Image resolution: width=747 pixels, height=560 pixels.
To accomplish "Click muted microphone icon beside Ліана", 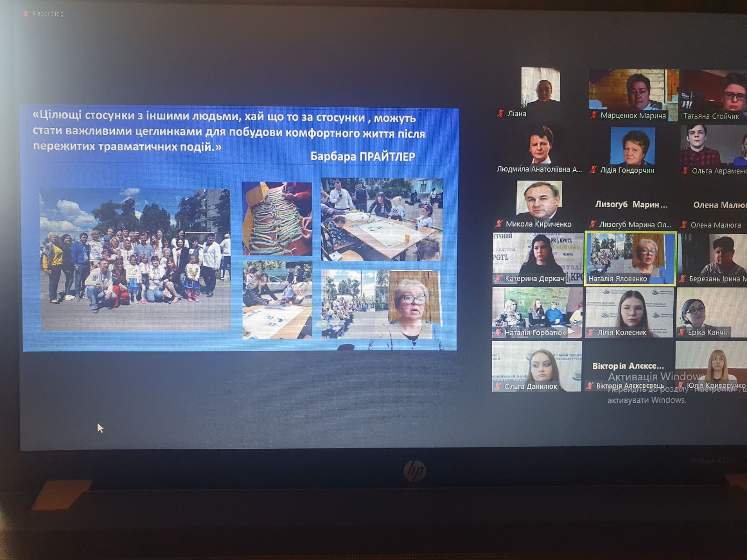I will tap(501, 113).
